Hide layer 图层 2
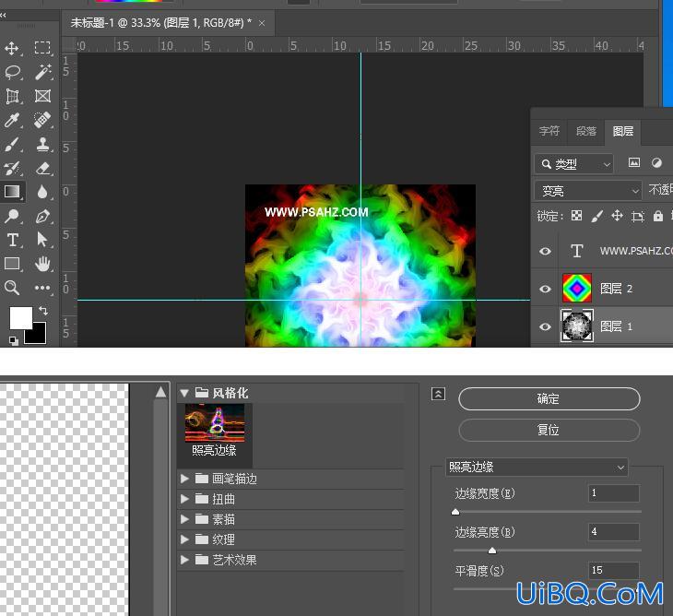This screenshot has height=616, width=673. point(545,289)
